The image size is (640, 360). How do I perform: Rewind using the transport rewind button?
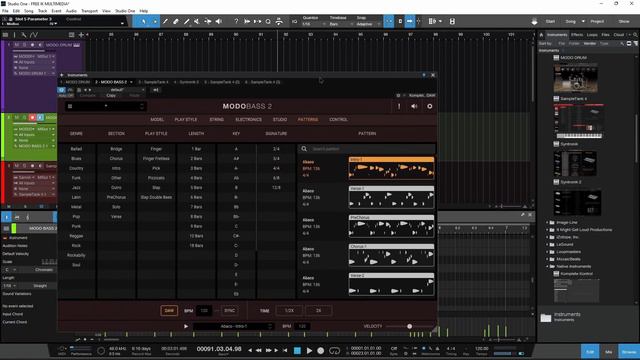point(259,351)
